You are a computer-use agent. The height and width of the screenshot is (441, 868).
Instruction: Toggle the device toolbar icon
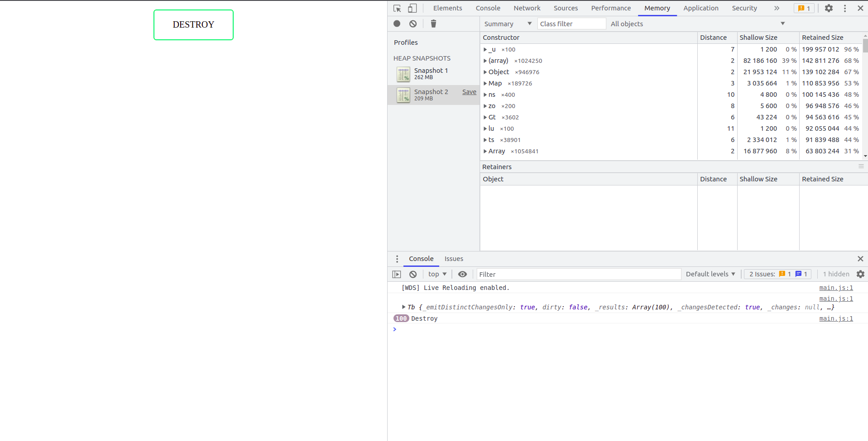pyautogui.click(x=412, y=8)
